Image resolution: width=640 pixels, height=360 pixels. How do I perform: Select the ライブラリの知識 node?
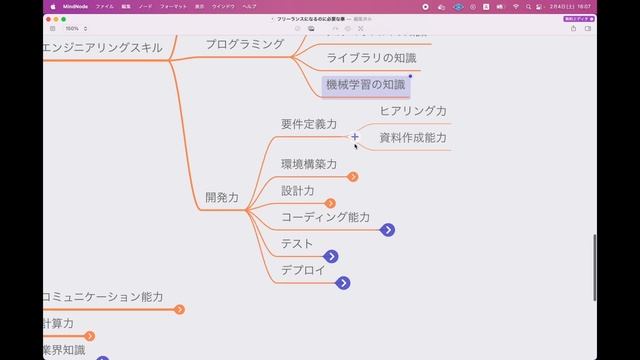pyautogui.click(x=371, y=58)
